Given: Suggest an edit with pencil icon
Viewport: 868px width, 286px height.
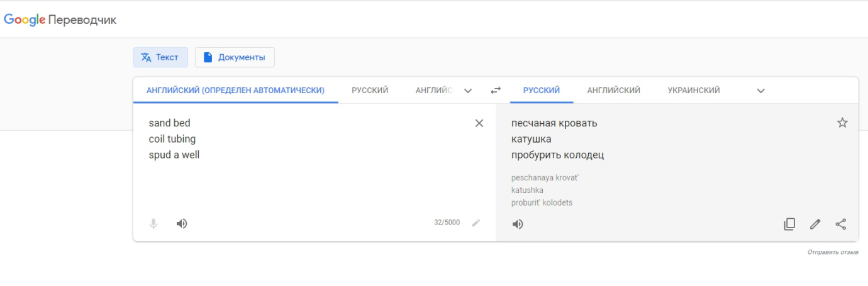Looking at the screenshot, I should [x=815, y=224].
